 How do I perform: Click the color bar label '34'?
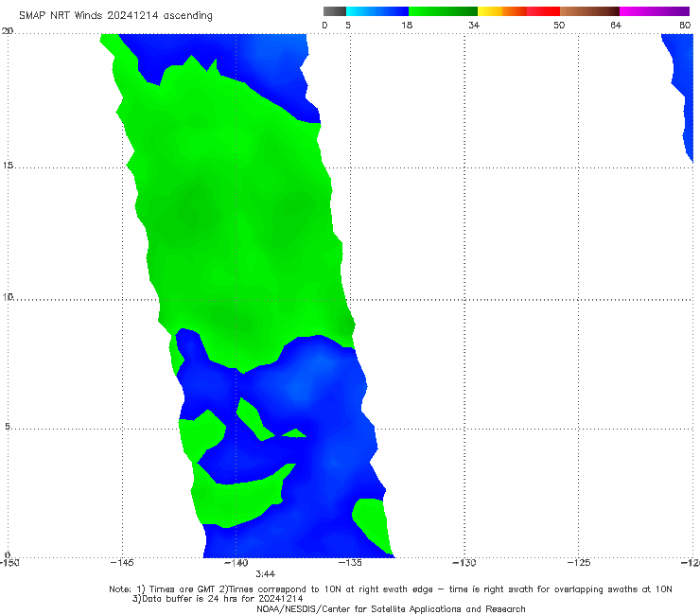(474, 25)
